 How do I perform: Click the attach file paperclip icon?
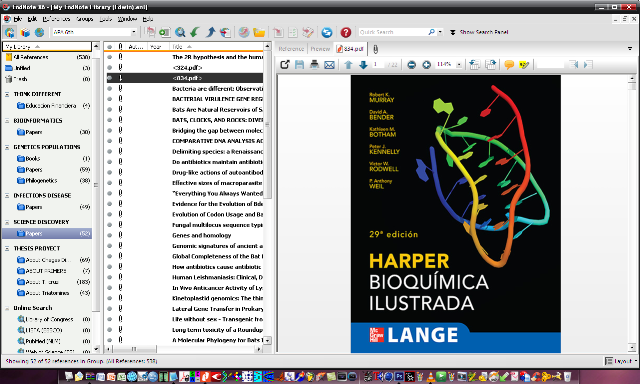click(x=376, y=49)
